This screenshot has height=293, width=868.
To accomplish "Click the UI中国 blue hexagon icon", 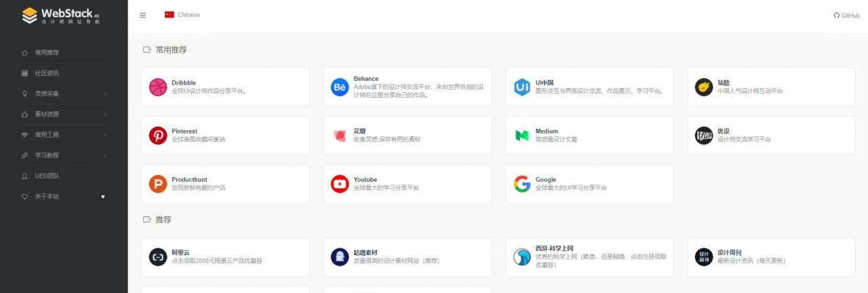I will [x=521, y=87].
